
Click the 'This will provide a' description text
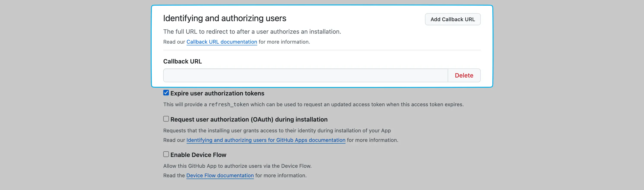185,104
